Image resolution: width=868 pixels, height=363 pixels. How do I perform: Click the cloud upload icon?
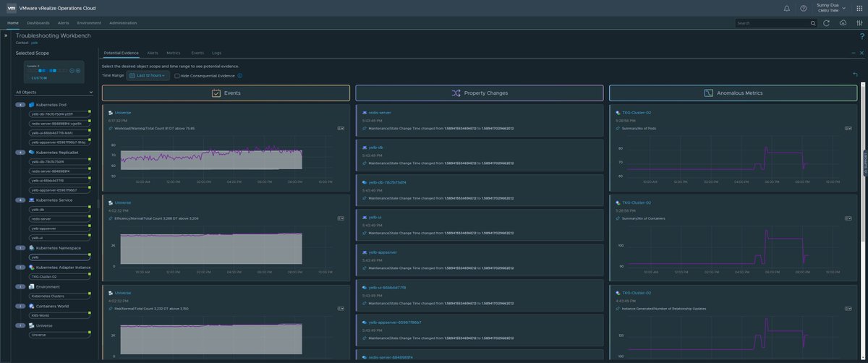coord(843,23)
